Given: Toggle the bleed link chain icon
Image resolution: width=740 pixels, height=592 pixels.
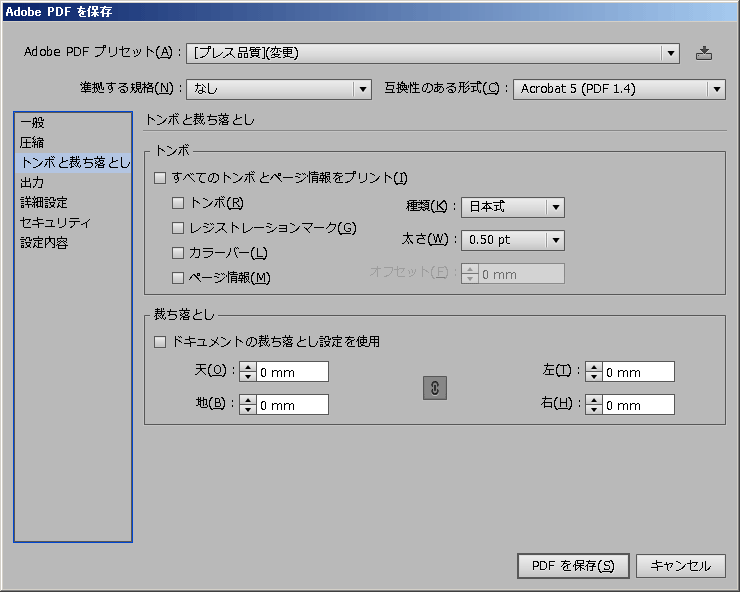Looking at the screenshot, I should (435, 389).
